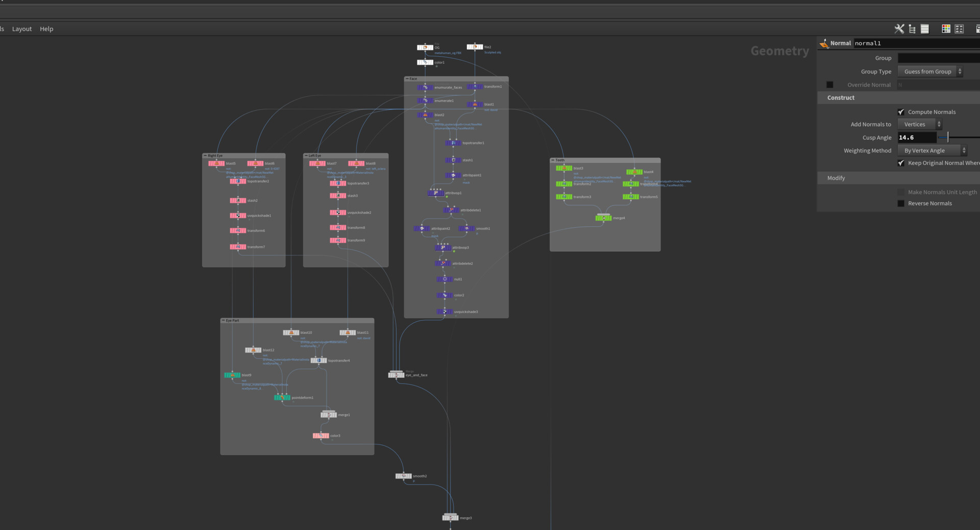Open the color palette icon
Viewport: 980px width, 530px height.
[946, 29]
